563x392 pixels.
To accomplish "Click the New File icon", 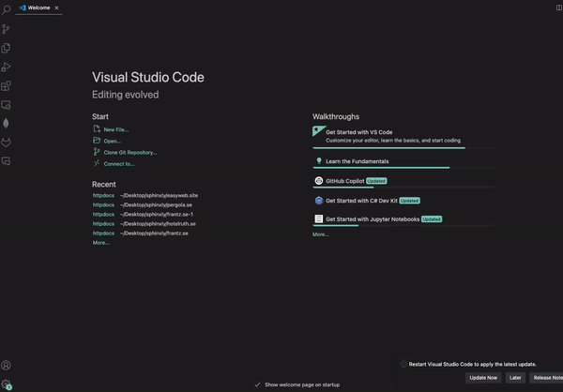I will coord(97,128).
